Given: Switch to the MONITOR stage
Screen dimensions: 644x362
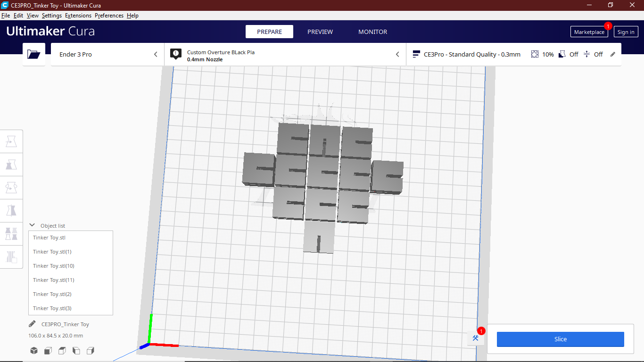Looking at the screenshot, I should click(x=373, y=32).
